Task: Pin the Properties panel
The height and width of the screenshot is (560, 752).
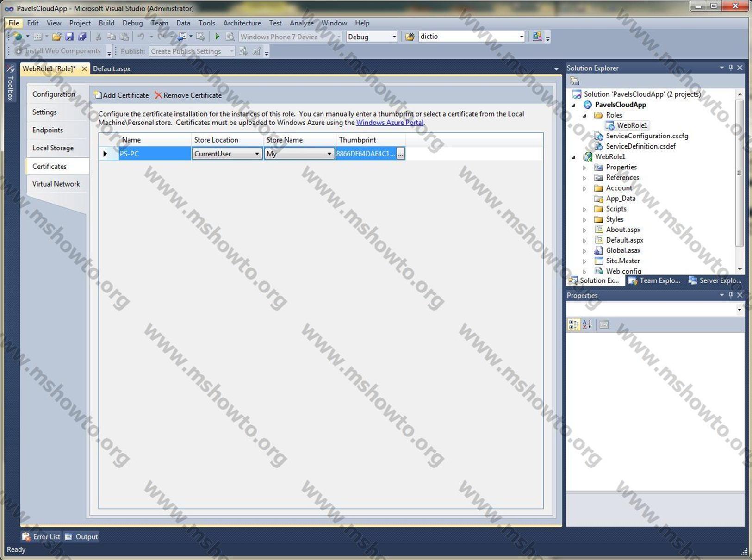Action: [731, 295]
